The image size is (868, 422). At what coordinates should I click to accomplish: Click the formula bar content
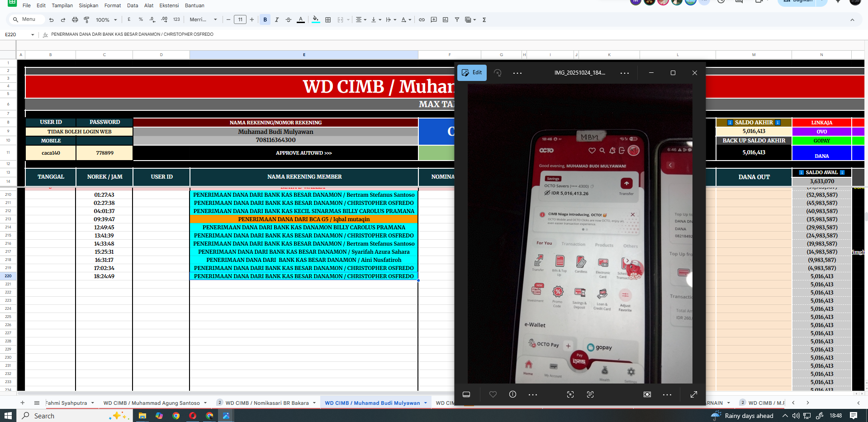(x=132, y=34)
